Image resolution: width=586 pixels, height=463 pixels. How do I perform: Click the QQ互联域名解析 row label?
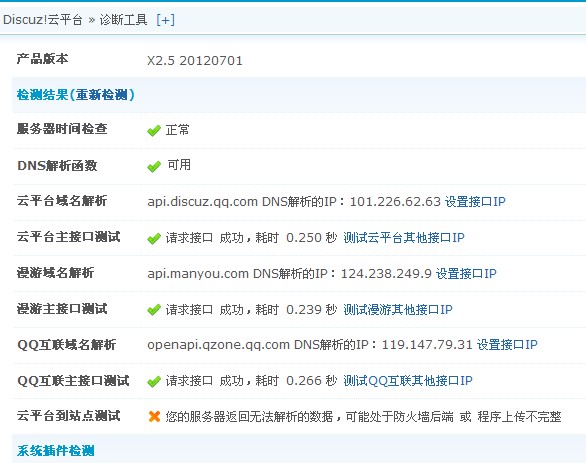67,345
